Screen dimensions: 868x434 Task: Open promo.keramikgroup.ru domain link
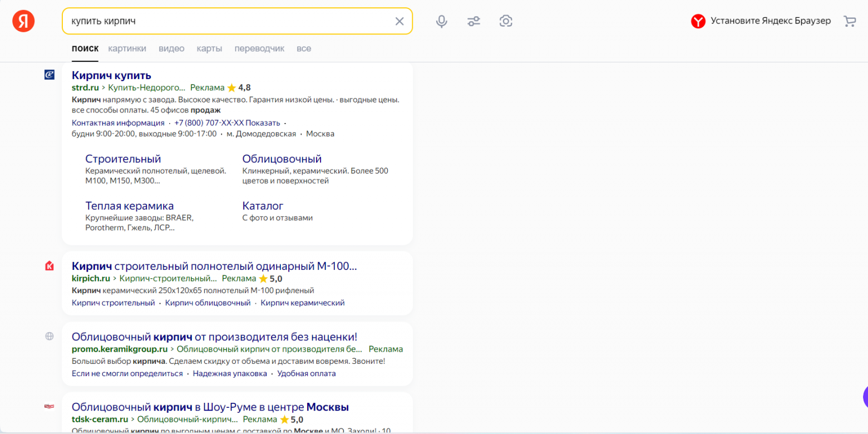120,349
